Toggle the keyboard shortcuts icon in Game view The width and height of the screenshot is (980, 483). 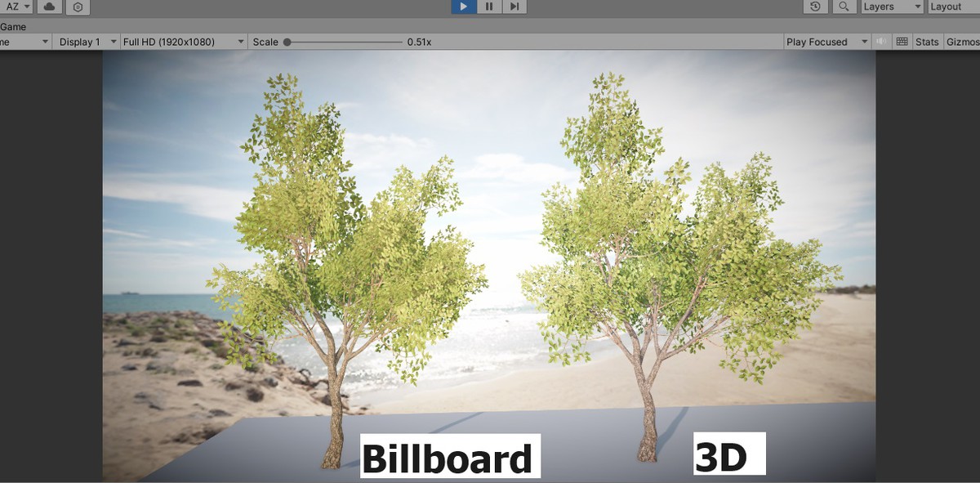coord(902,42)
